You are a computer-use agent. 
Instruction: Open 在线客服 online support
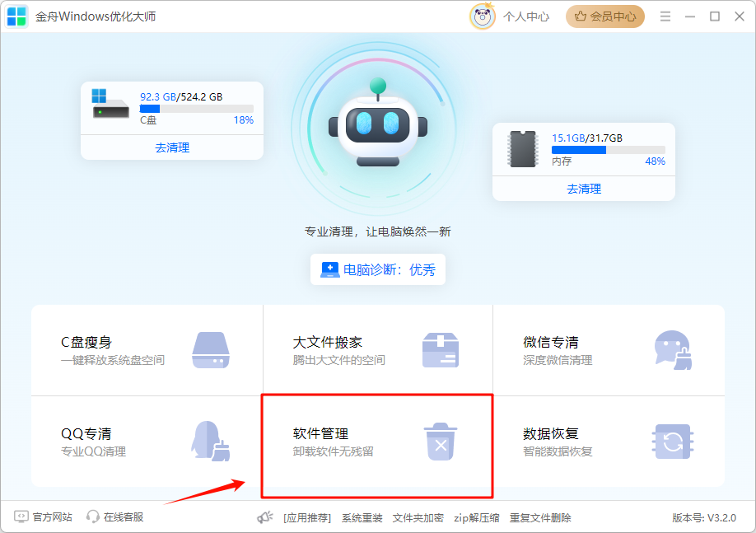point(124,517)
